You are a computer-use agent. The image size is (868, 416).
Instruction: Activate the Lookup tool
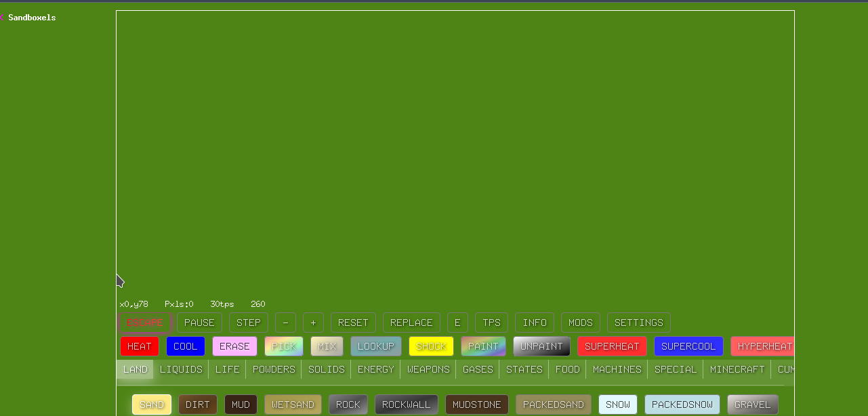(x=376, y=346)
